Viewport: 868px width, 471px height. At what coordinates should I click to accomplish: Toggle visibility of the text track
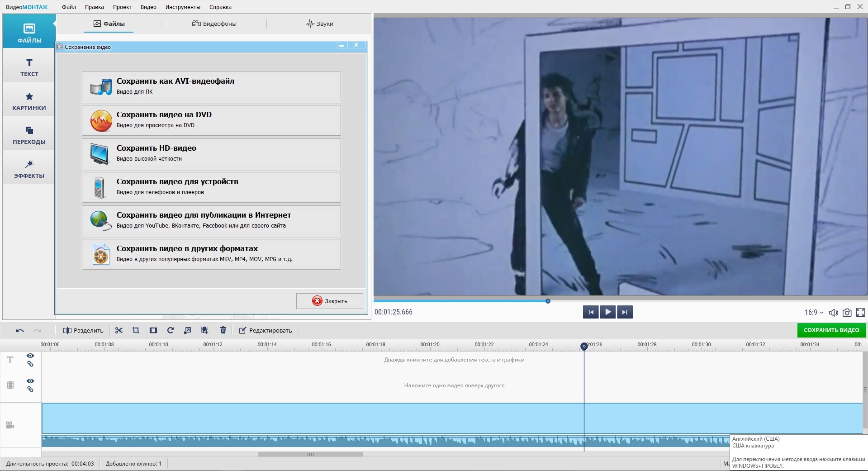click(x=30, y=356)
